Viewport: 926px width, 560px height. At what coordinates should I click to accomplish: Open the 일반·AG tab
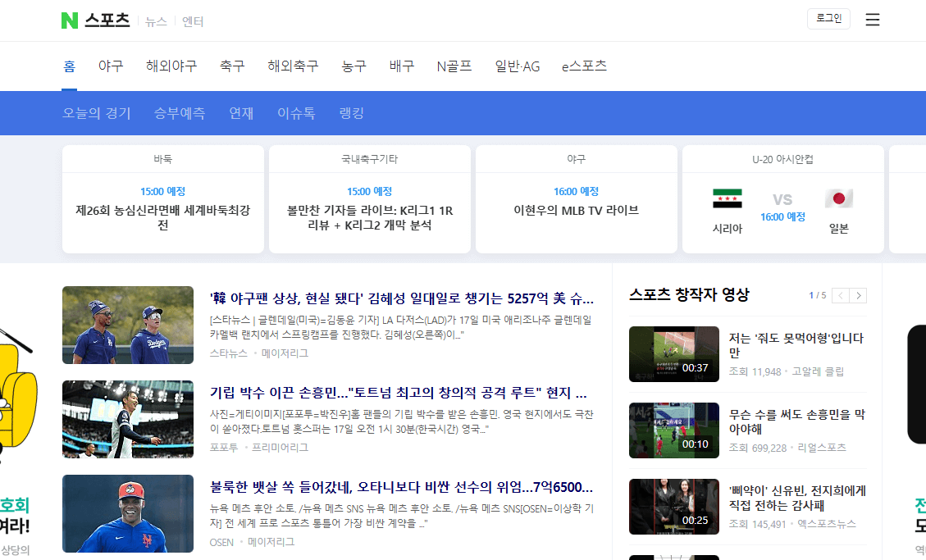pyautogui.click(x=518, y=66)
